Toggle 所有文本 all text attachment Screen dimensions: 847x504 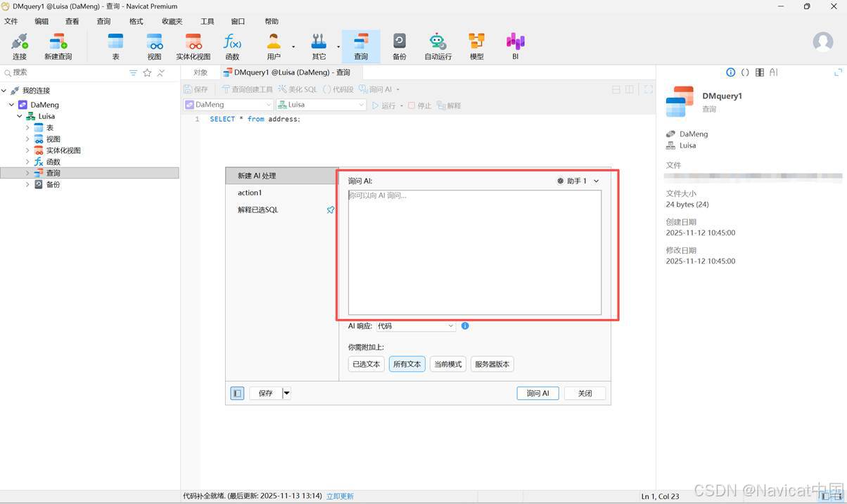pos(407,364)
